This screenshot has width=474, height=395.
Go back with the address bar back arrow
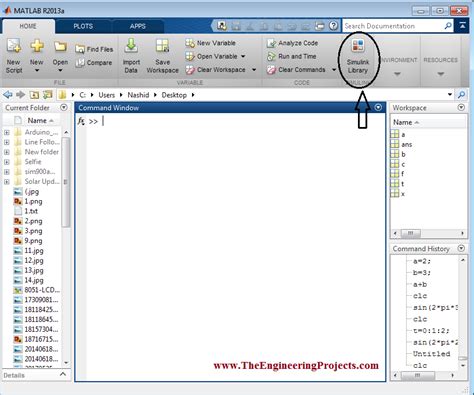tap(8, 95)
